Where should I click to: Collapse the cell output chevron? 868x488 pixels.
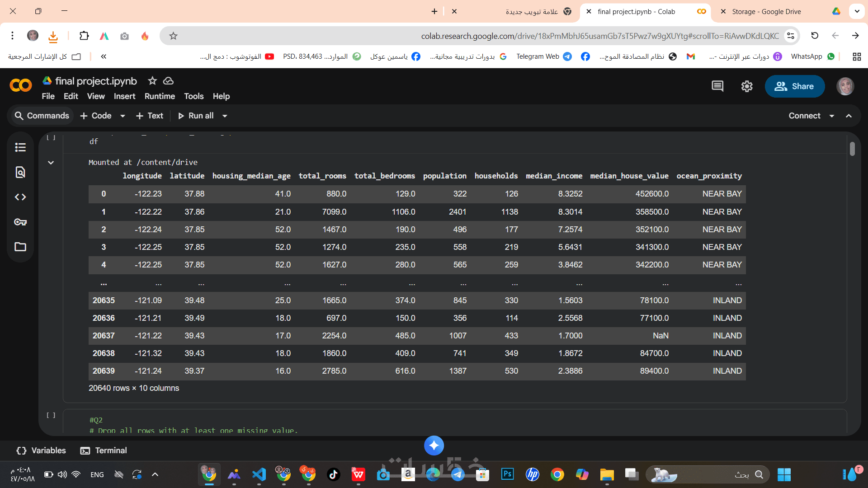(51, 163)
